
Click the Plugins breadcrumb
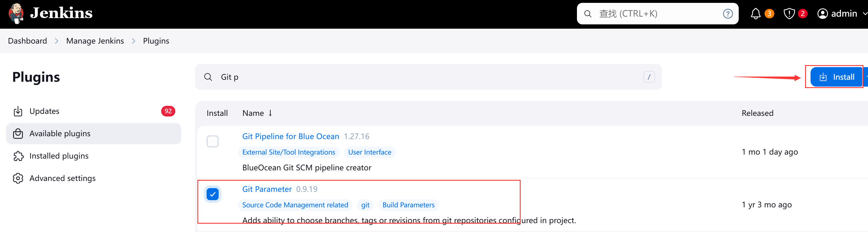point(156,41)
